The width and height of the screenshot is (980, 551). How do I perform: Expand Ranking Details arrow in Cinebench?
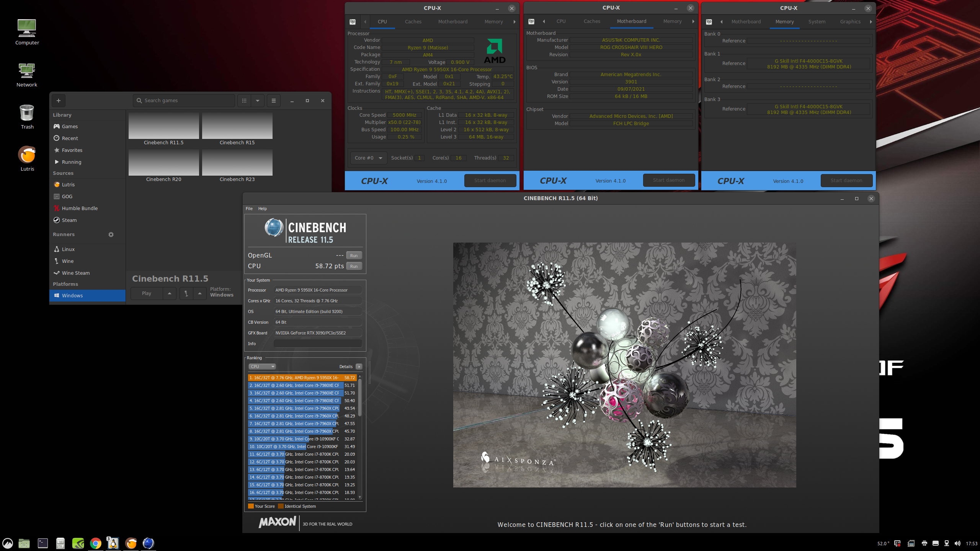[x=359, y=367]
